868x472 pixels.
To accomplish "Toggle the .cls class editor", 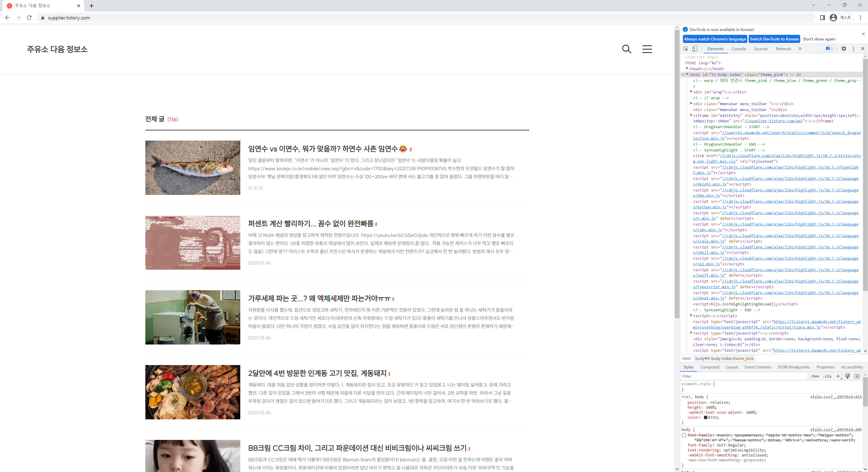I will 827,376.
